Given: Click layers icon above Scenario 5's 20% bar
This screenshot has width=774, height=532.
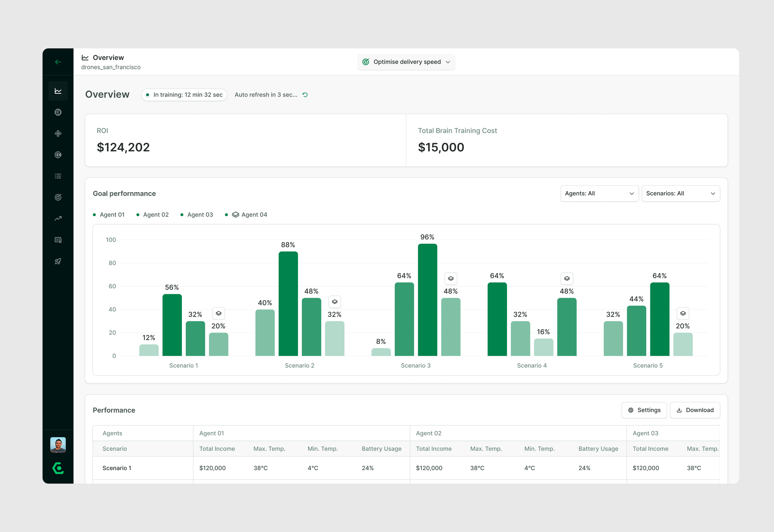Looking at the screenshot, I should tap(683, 313).
